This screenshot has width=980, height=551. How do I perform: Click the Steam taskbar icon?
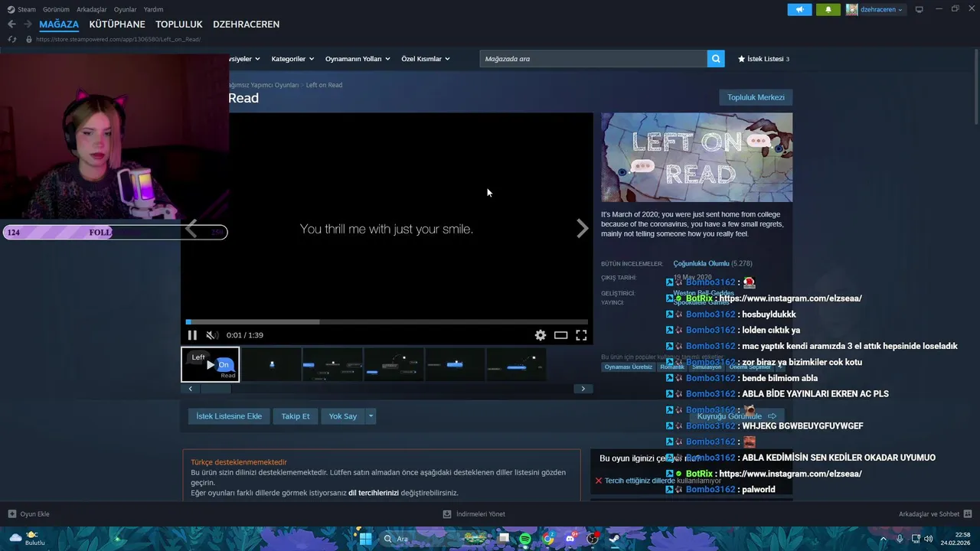coord(615,539)
